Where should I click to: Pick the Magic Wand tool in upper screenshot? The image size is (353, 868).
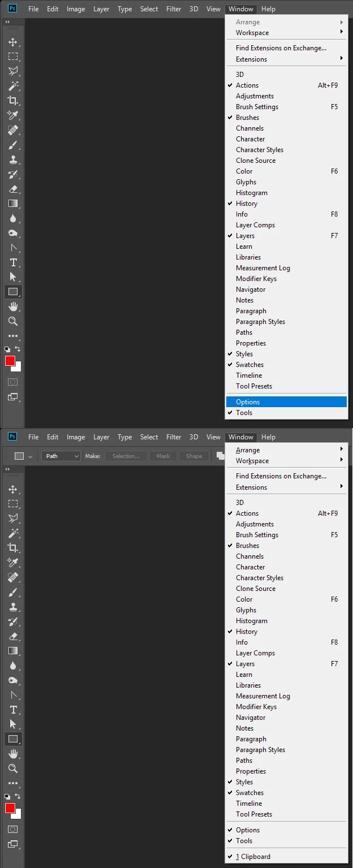click(x=12, y=86)
